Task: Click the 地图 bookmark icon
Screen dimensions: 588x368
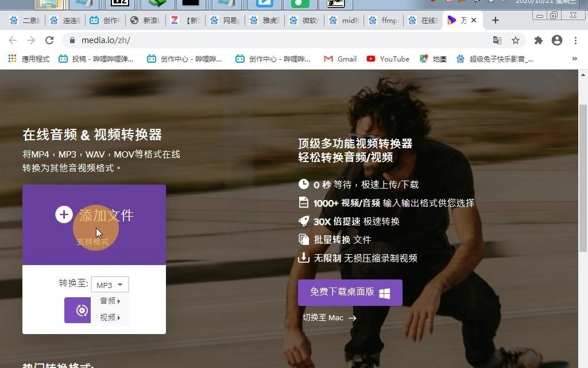Action: tap(423, 59)
